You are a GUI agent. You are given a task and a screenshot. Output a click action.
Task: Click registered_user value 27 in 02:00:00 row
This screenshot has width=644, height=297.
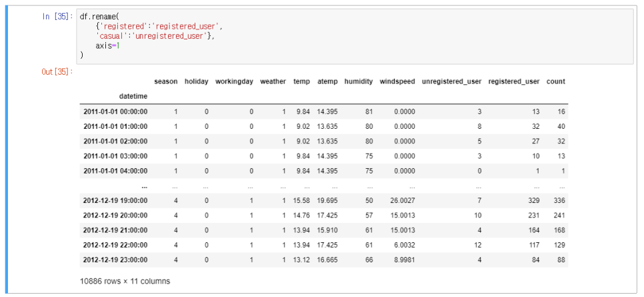[x=536, y=141]
